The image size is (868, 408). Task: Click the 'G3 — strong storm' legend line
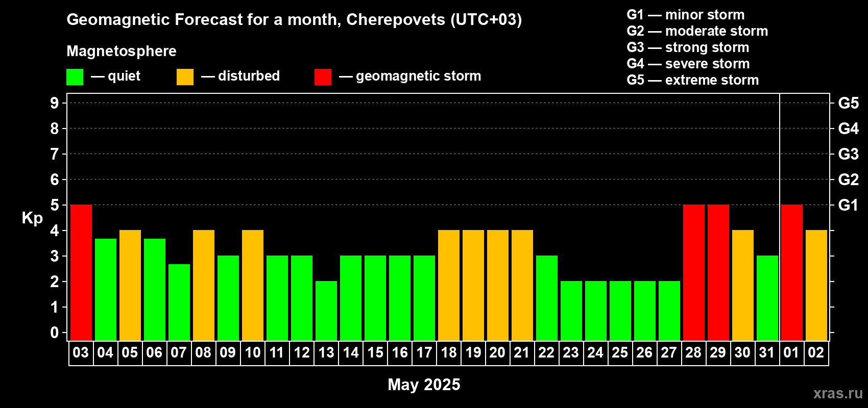(688, 47)
